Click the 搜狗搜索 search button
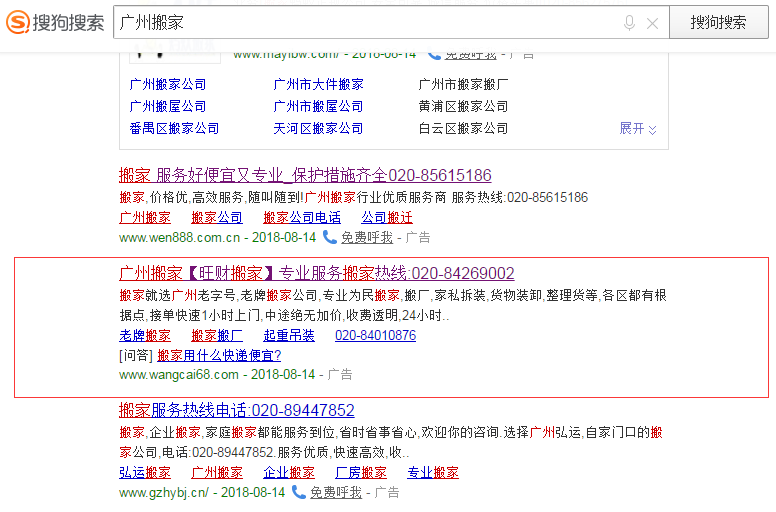 (719, 22)
